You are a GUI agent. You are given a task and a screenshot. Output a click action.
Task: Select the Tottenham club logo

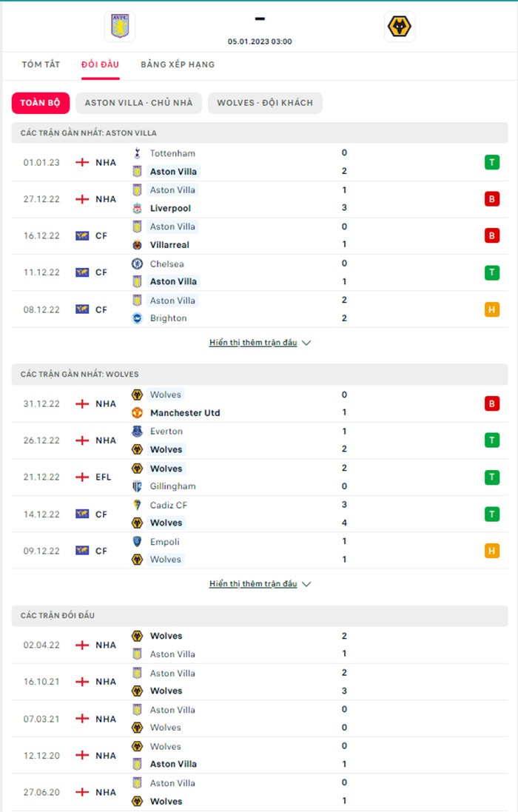point(136,153)
